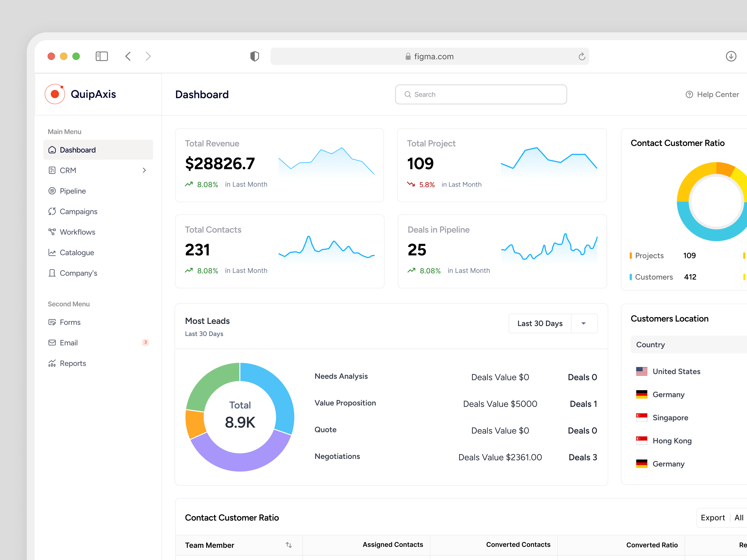Click the lock icon in address bar
The height and width of the screenshot is (560, 747).
click(408, 56)
